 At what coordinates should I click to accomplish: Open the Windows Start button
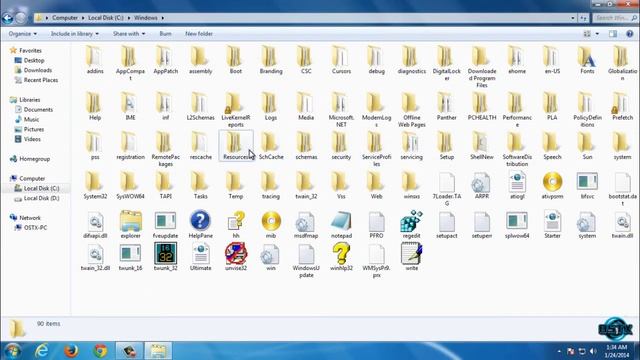13,351
